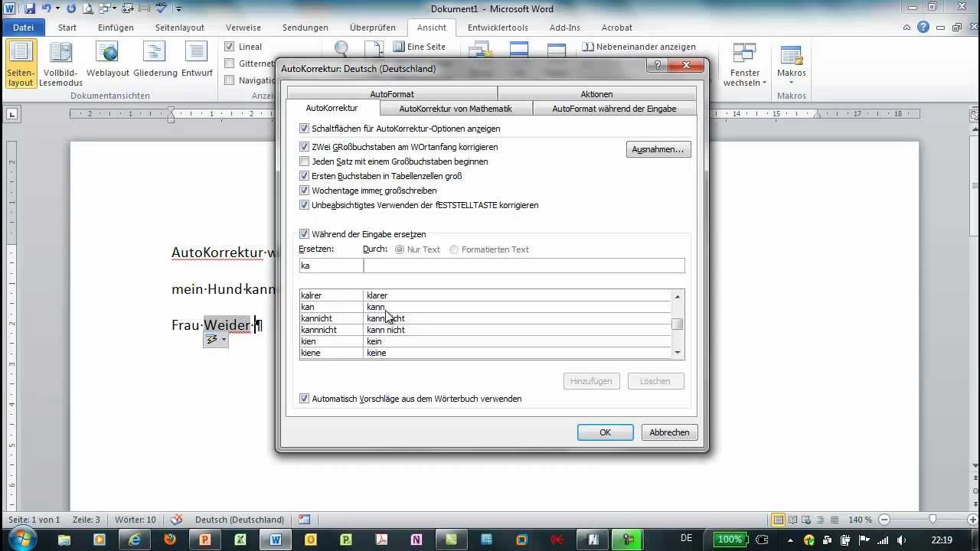Enable Jeden Satz mit einem Großbuchstaben beginnen
This screenshot has height=551, width=980.
coord(305,161)
